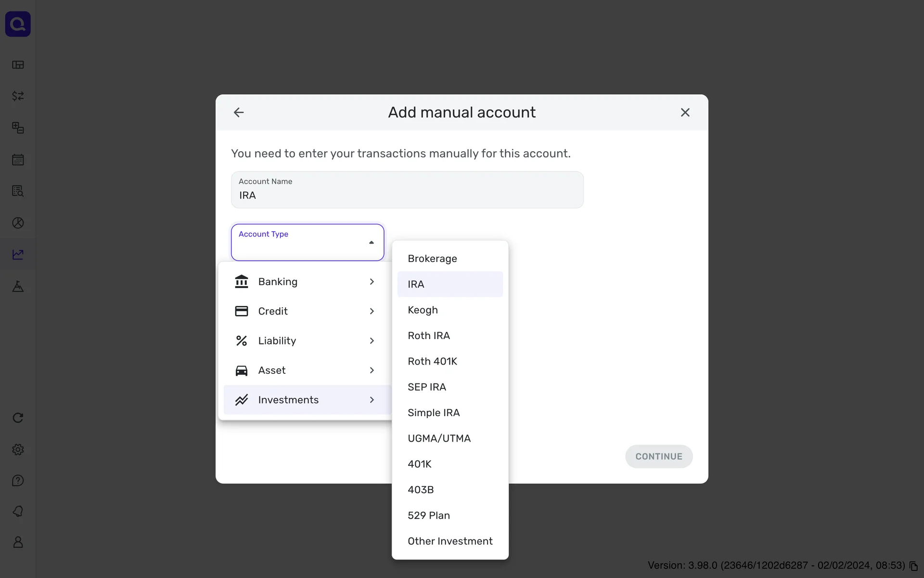The height and width of the screenshot is (578, 924).
Task: Open the user profile icon in sidebar
Action: (18, 542)
